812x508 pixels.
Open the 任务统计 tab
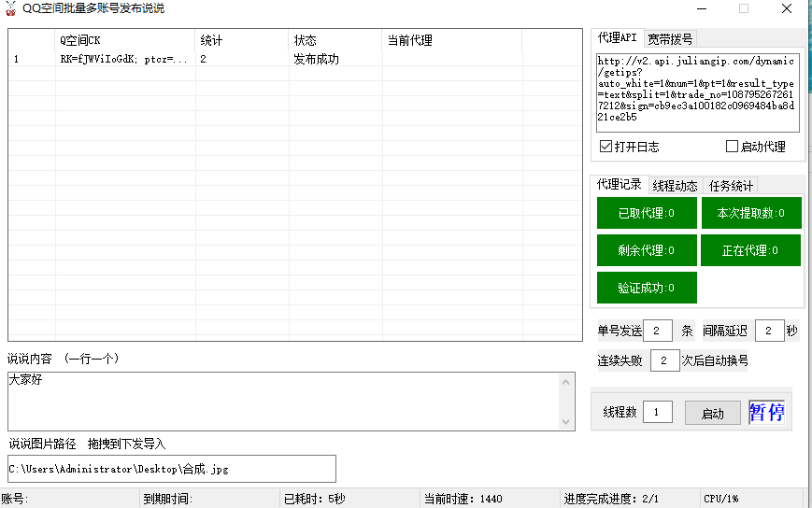click(730, 186)
